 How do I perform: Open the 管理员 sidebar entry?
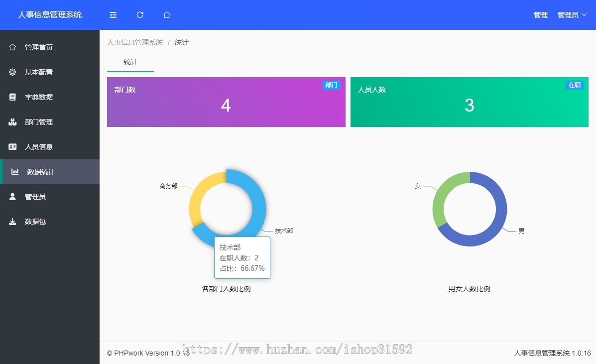coord(50,196)
